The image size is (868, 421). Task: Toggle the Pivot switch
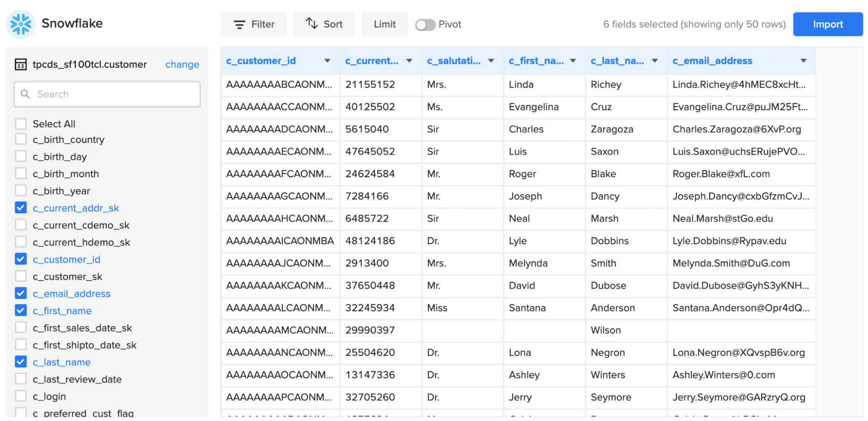[x=426, y=25]
